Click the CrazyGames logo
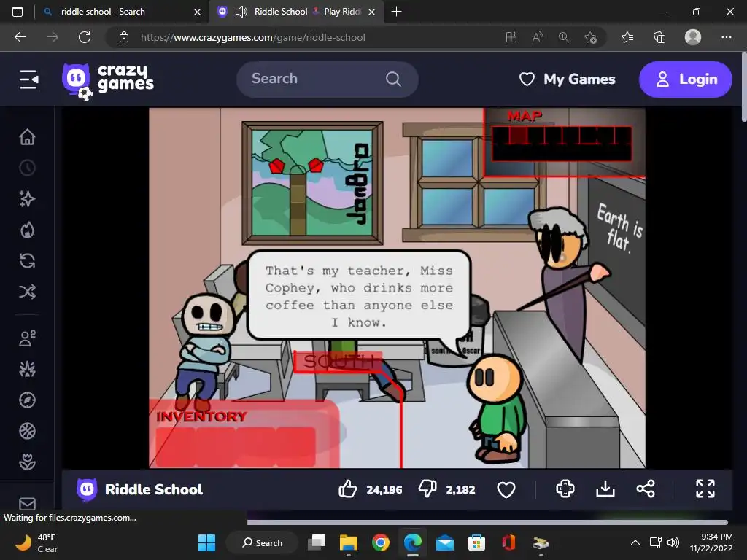 (x=108, y=82)
